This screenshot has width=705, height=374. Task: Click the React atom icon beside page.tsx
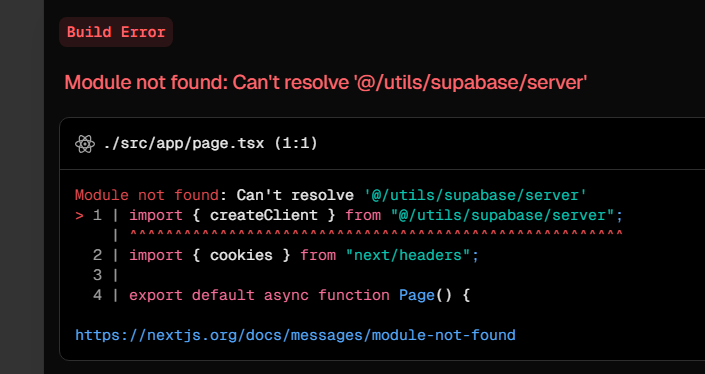tap(85, 144)
